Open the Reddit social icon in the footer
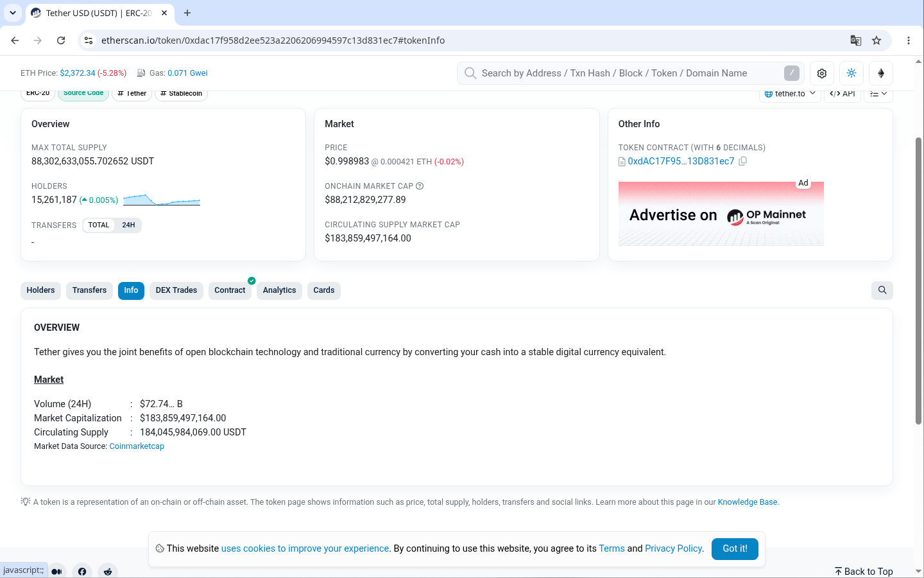This screenshot has width=924, height=578. (x=108, y=571)
